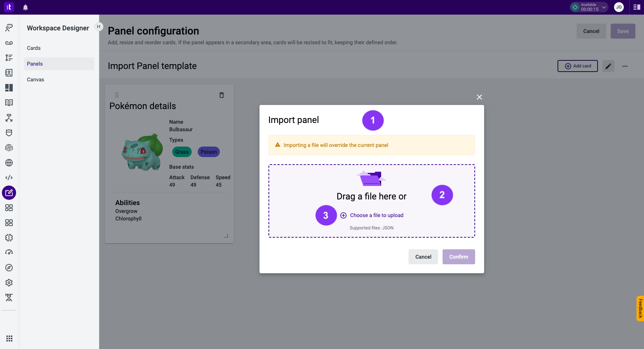The image size is (644, 349).
Task: Open the brain AI icon in sidebar
Action: 9,238
